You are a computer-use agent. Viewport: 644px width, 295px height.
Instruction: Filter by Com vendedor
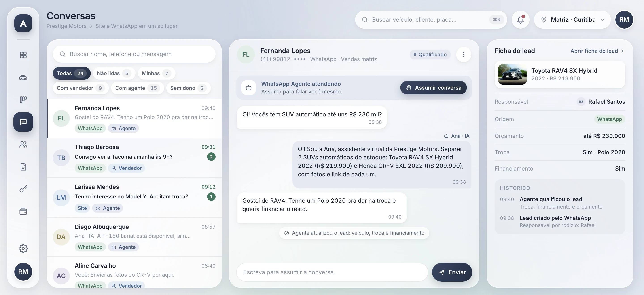pos(81,88)
